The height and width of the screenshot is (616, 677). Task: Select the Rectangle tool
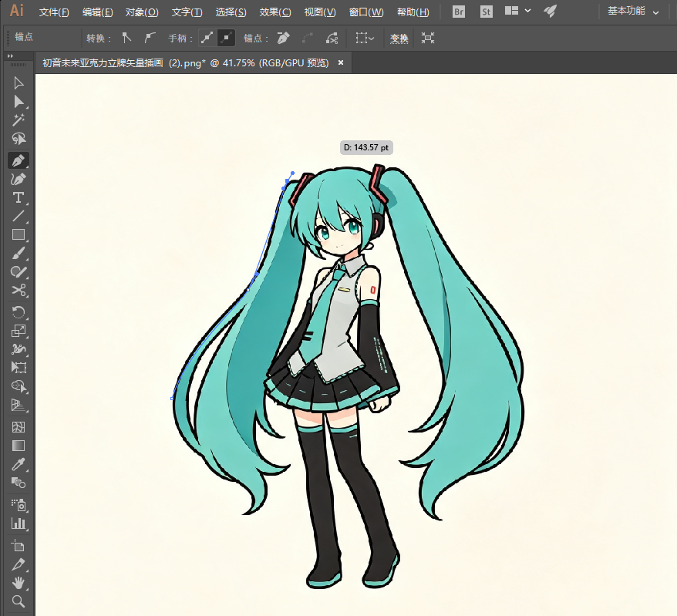pyautogui.click(x=19, y=234)
